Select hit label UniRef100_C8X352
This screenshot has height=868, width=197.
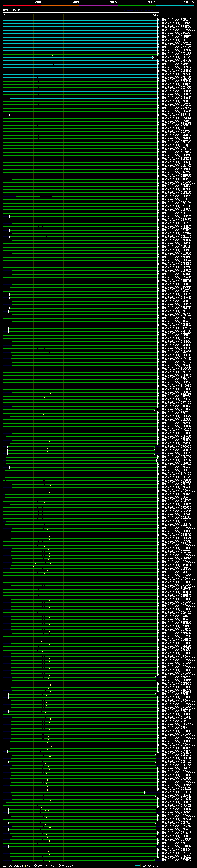pos(177,88)
